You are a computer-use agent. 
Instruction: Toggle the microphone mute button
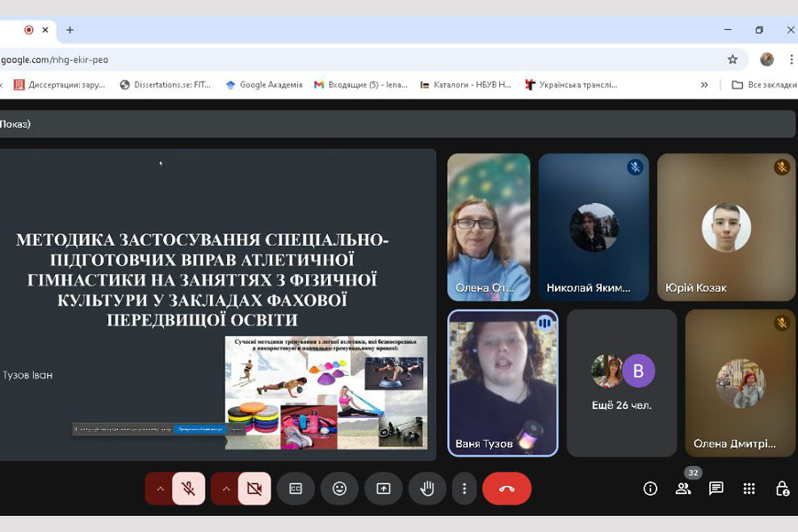(x=188, y=489)
